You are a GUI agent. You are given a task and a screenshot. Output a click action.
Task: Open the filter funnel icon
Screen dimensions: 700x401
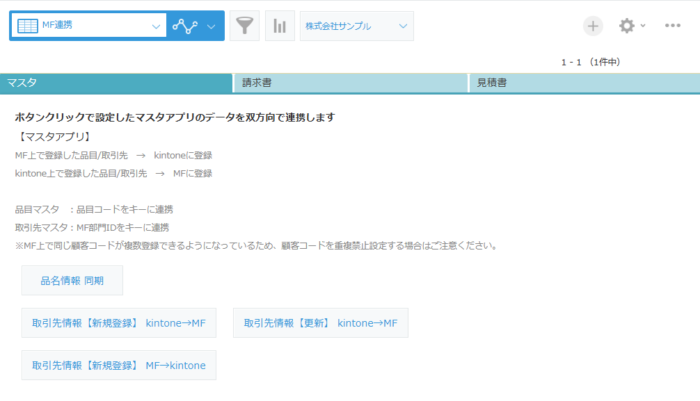(245, 26)
